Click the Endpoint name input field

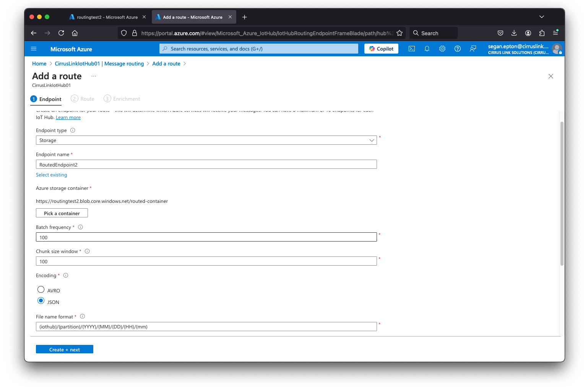[x=206, y=165]
